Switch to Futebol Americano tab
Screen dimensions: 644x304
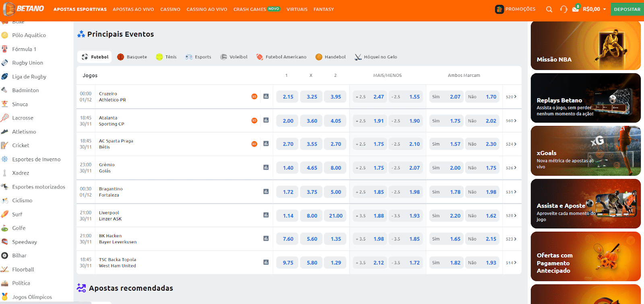[x=281, y=57]
